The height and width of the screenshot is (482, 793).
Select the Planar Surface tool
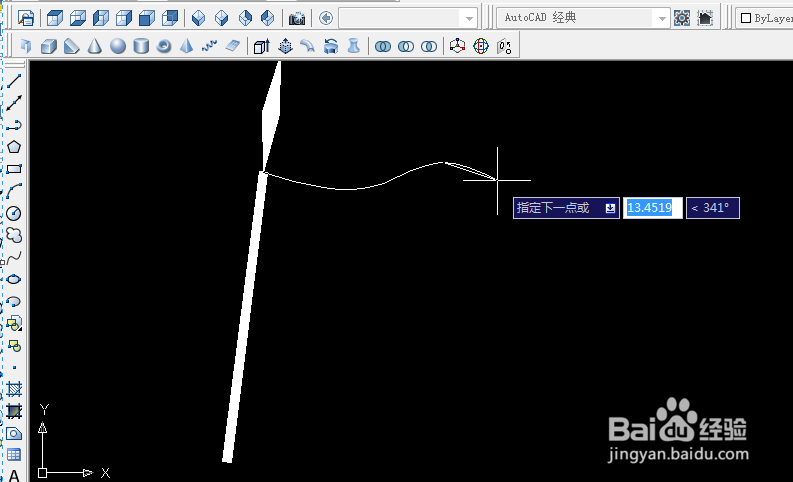[233, 47]
